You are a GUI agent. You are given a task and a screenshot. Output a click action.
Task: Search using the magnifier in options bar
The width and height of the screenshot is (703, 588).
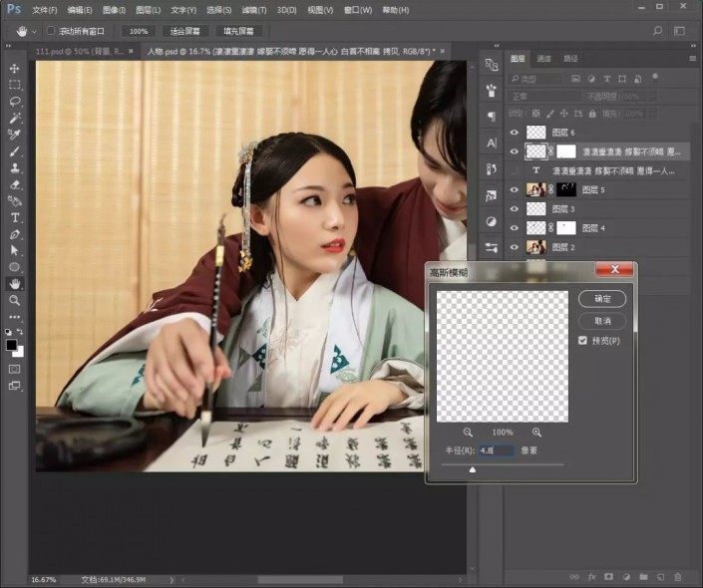tap(657, 31)
